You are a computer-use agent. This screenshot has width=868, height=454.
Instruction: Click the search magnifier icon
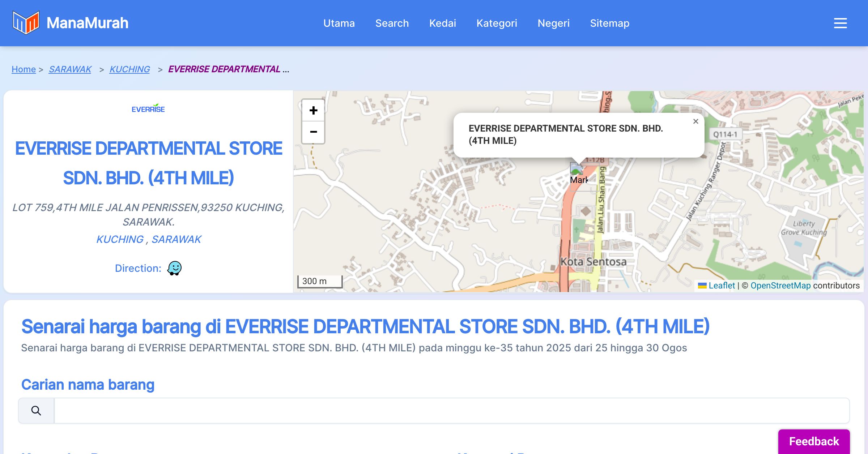[x=36, y=411]
